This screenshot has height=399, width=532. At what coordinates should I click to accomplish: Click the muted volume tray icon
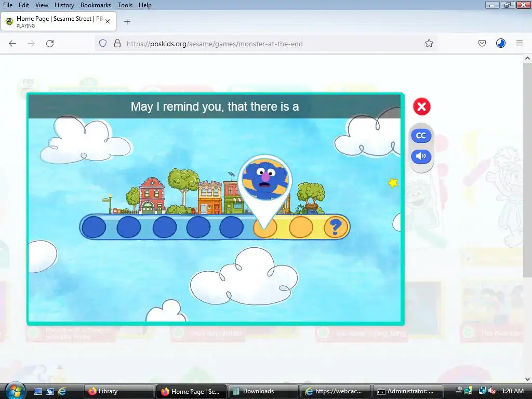pyautogui.click(x=491, y=391)
